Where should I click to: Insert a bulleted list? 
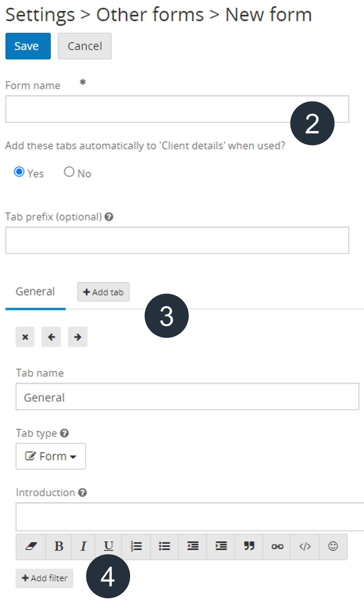coord(164,547)
